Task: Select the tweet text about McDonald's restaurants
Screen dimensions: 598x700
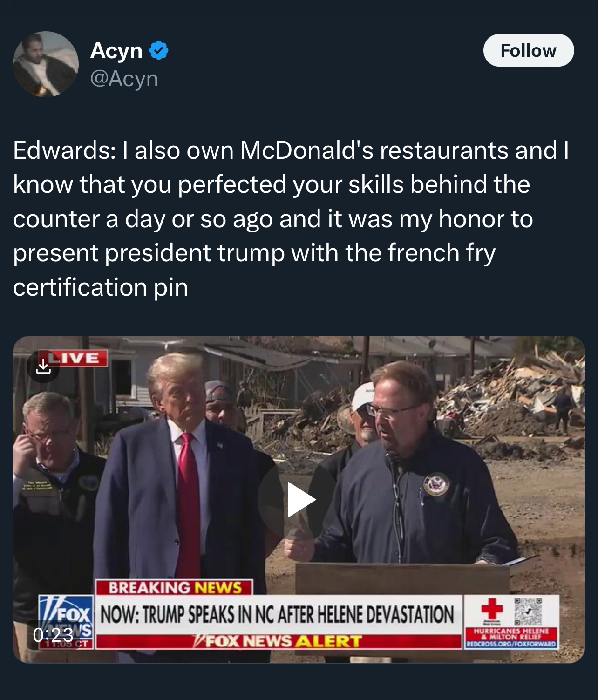Action: [x=292, y=218]
